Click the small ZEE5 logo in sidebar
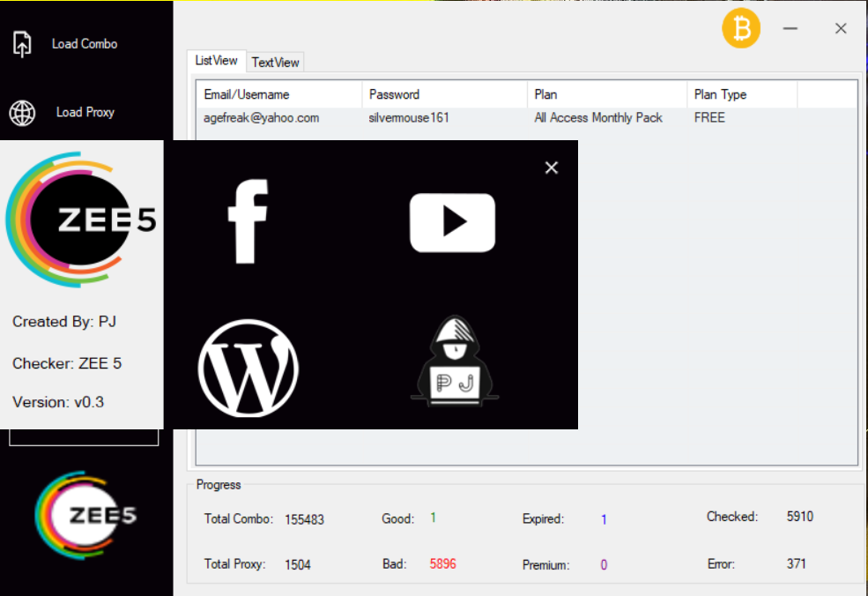868x596 pixels. (x=85, y=515)
